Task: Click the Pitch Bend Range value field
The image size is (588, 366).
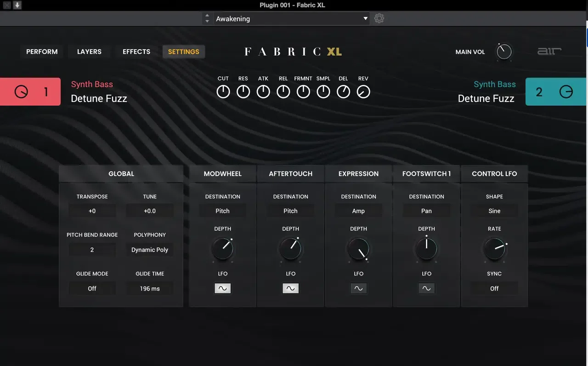Action: click(x=92, y=250)
